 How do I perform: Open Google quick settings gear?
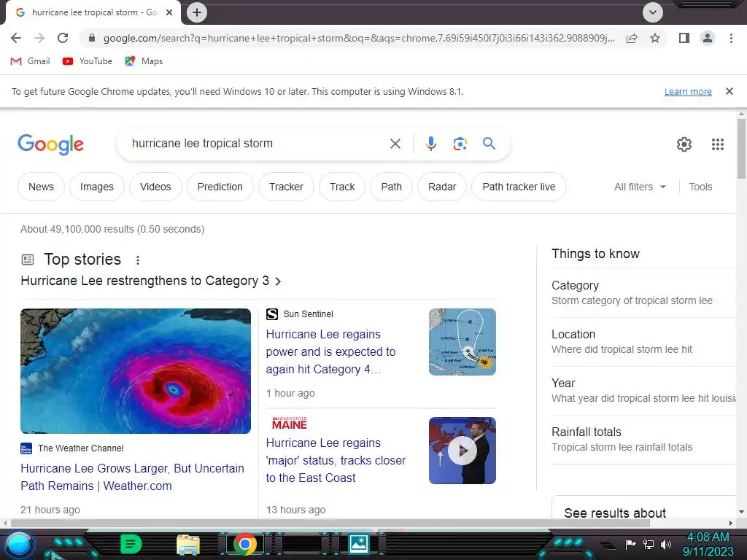684,144
